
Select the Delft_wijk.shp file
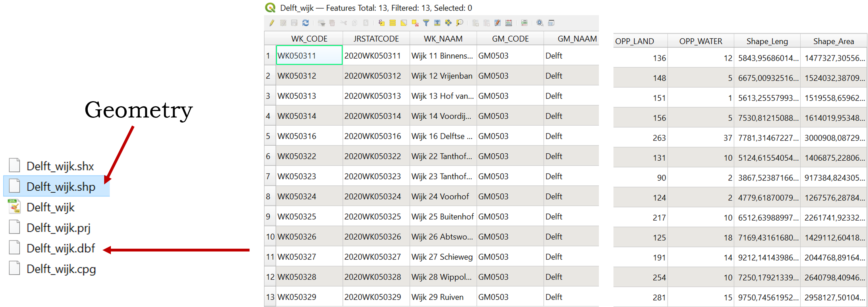point(56,186)
